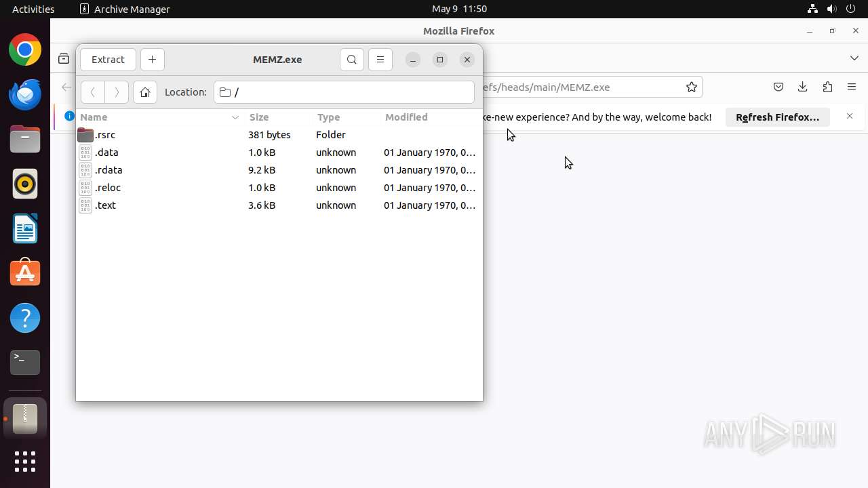Viewport: 868px width, 488px height.
Task: Click the .text binary file icon
Action: [x=85, y=205]
